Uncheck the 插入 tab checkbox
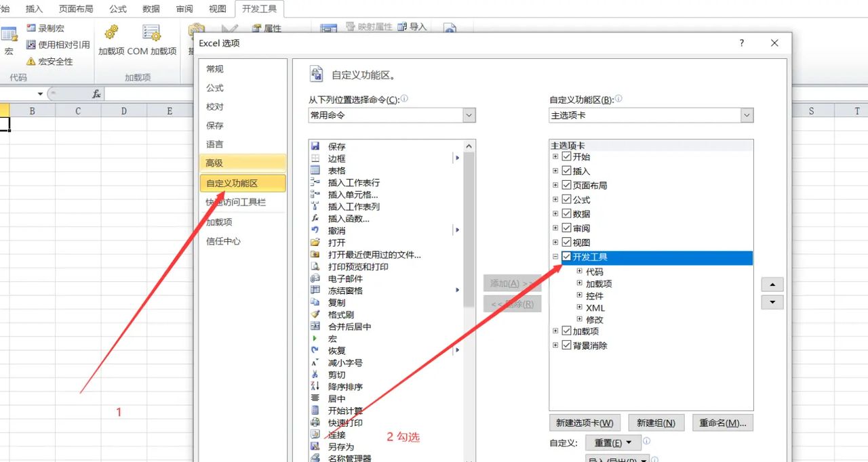The width and height of the screenshot is (868, 462). tap(567, 171)
